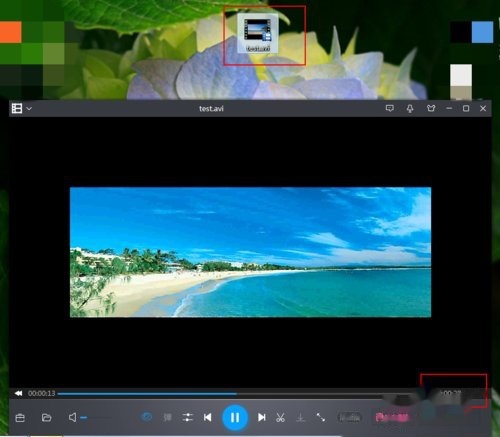Open the feedback message icon
Viewport: 500px width, 437px height.
(390, 108)
